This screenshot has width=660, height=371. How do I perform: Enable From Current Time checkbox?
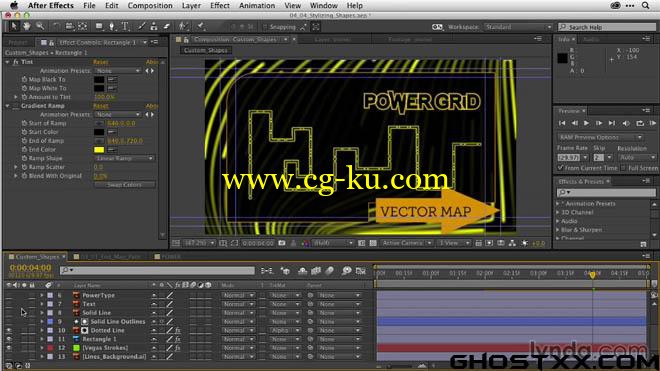tap(560, 168)
